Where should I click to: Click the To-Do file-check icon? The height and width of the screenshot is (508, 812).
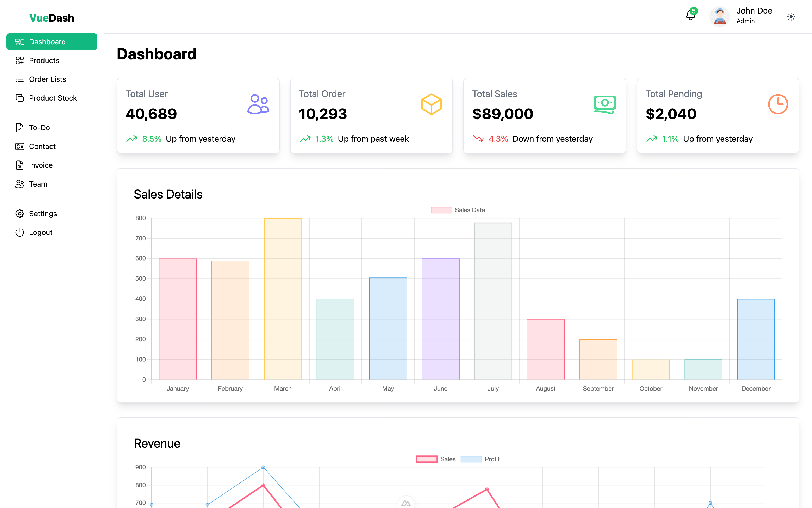(x=20, y=128)
